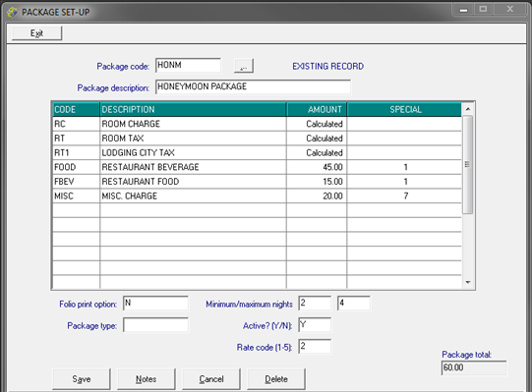Viewport: 532px width, 392px height.
Task: Select the ROOM TAX description cell
Action: [x=193, y=139]
